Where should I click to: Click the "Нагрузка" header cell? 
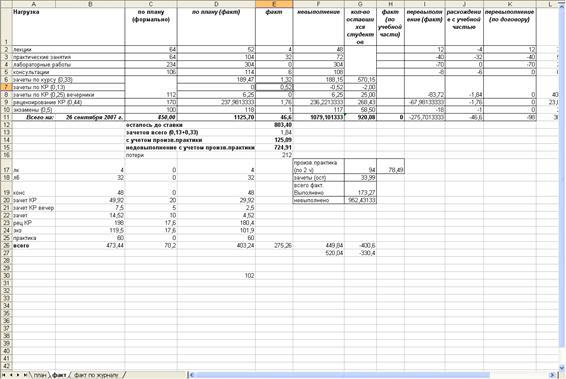pos(69,27)
